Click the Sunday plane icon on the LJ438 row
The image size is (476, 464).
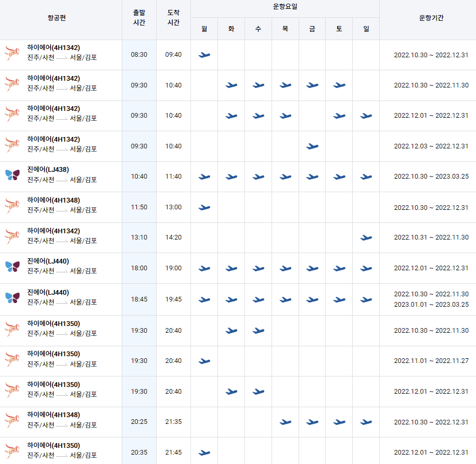366,177
